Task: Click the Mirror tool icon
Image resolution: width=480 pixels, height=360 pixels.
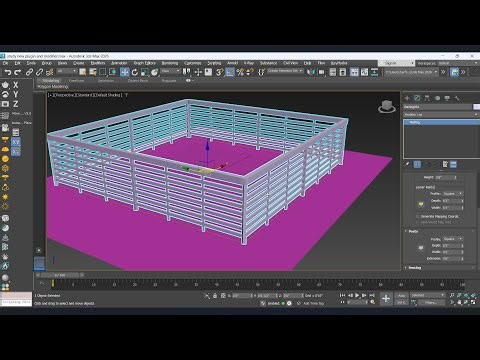Action: (x=311, y=72)
